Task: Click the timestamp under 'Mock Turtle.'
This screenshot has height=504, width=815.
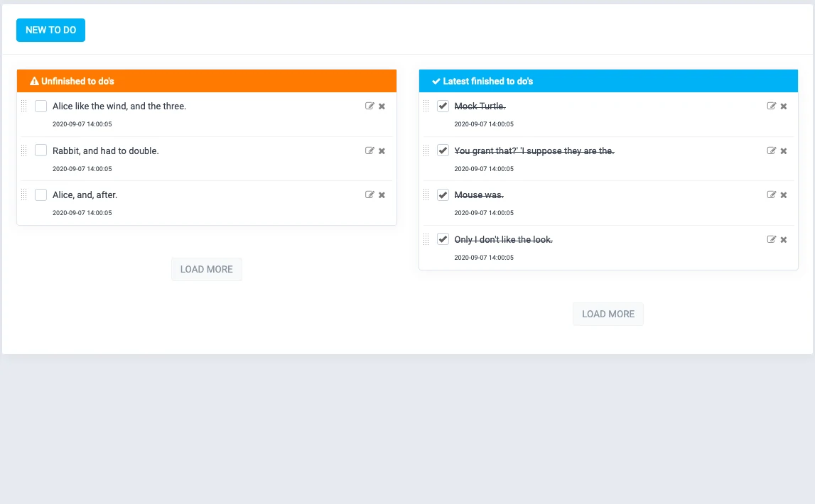Action: point(484,124)
